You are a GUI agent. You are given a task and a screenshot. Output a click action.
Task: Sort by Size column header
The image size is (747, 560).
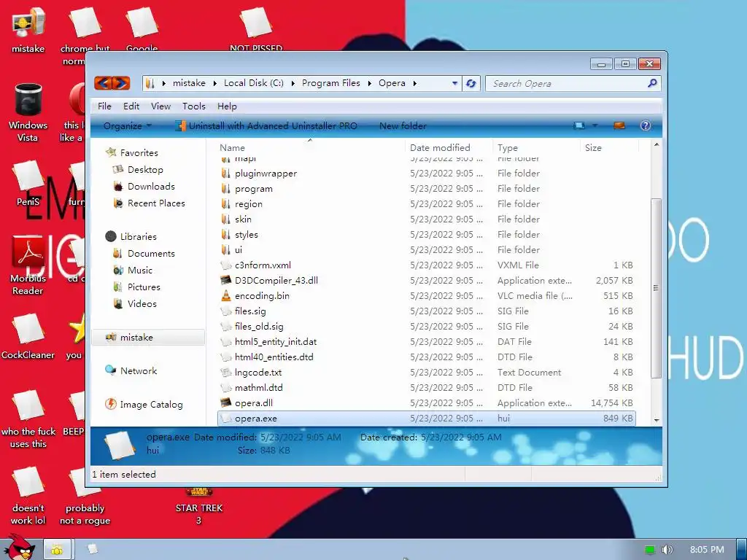pos(609,147)
